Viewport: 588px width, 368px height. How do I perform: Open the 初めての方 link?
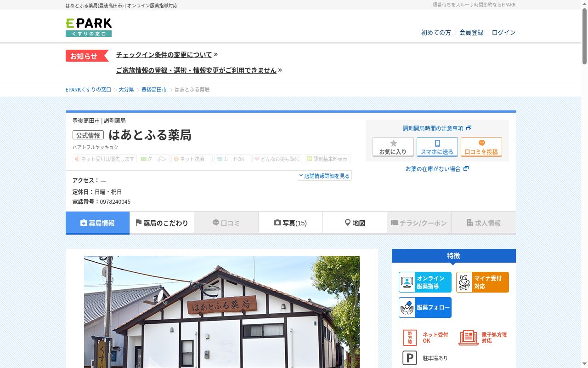(x=436, y=33)
